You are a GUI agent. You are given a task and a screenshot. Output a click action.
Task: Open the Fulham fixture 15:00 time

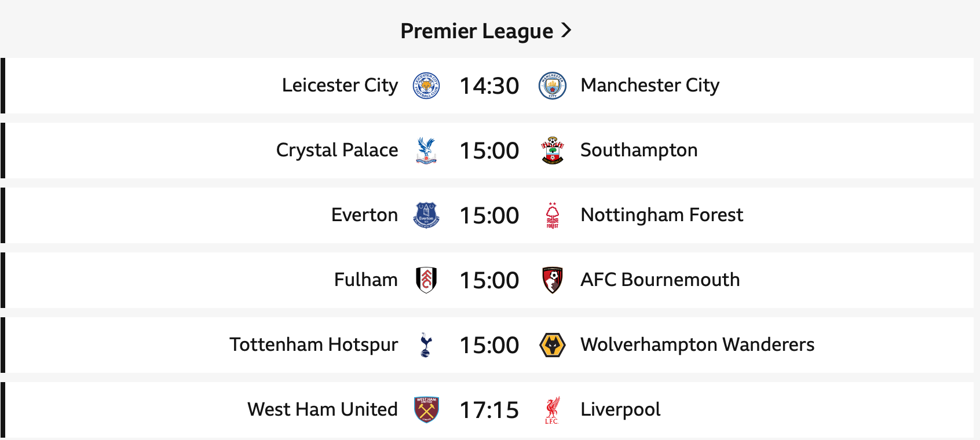(489, 280)
